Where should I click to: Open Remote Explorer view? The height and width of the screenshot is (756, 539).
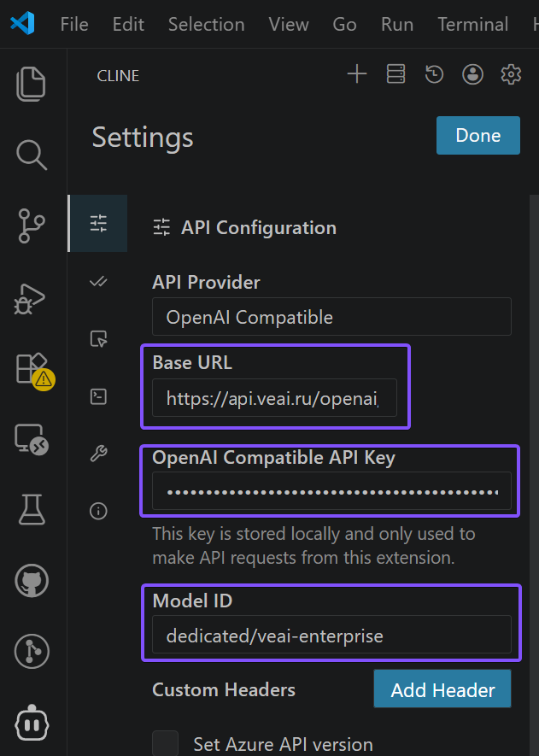(32, 439)
